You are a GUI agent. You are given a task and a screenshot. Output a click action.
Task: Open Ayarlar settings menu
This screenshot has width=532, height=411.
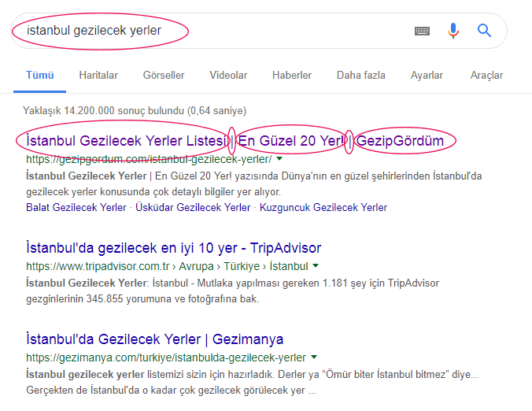pos(427,75)
